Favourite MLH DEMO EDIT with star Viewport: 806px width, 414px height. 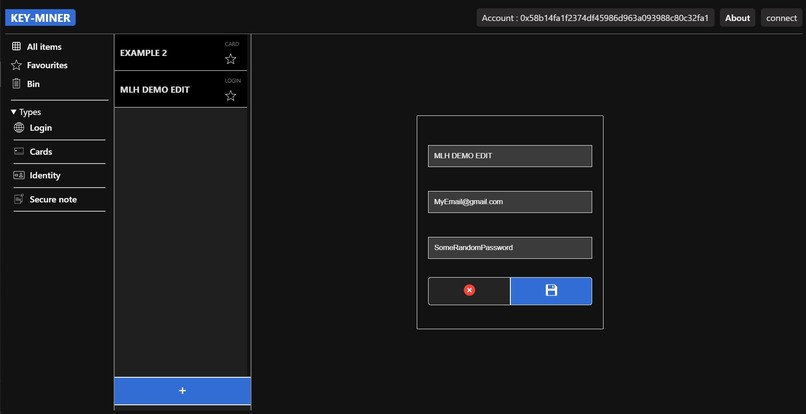click(x=231, y=96)
